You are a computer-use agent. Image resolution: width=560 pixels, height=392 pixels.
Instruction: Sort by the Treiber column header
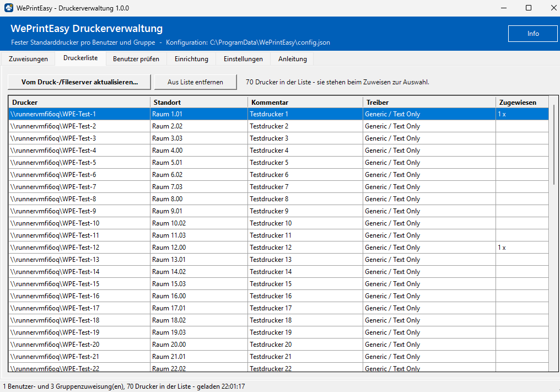point(429,102)
